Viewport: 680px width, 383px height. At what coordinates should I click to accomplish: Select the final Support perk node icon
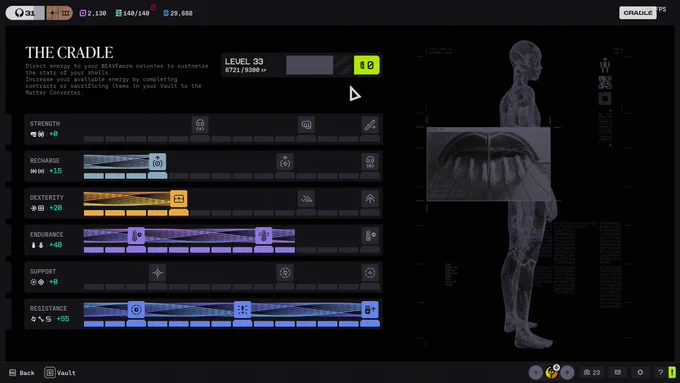click(370, 273)
